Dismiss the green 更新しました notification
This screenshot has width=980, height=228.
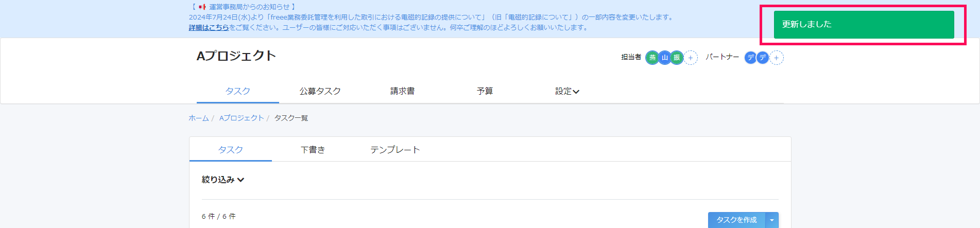(x=864, y=24)
